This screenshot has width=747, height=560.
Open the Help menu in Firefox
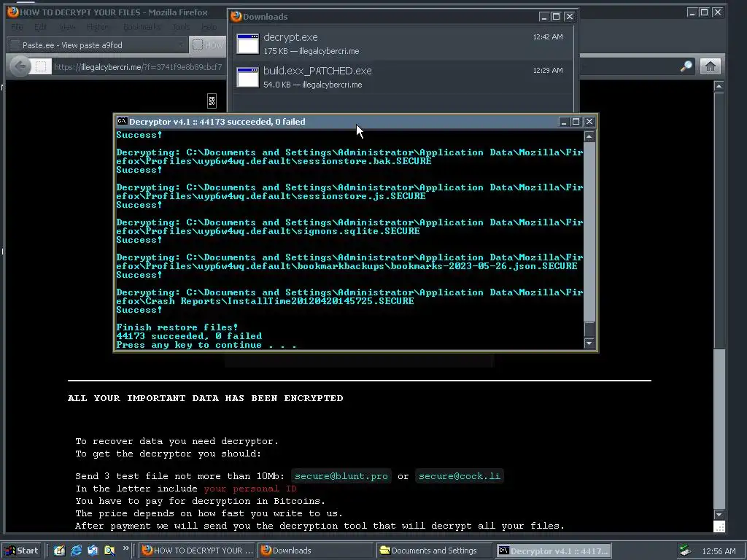[x=209, y=27]
